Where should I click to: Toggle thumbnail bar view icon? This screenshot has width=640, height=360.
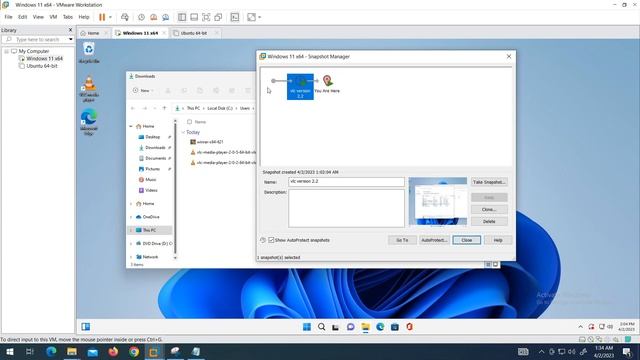coord(194,17)
